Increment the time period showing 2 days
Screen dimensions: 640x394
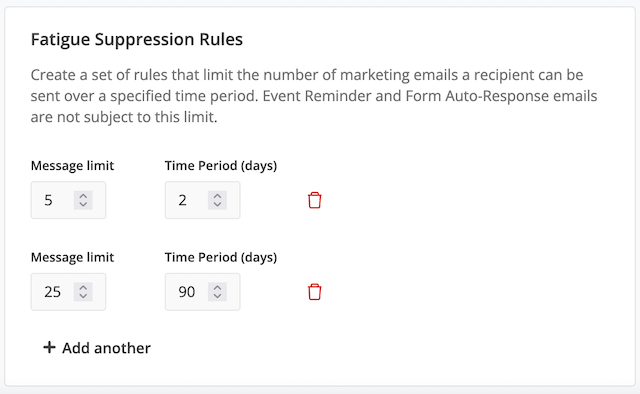(x=217, y=196)
